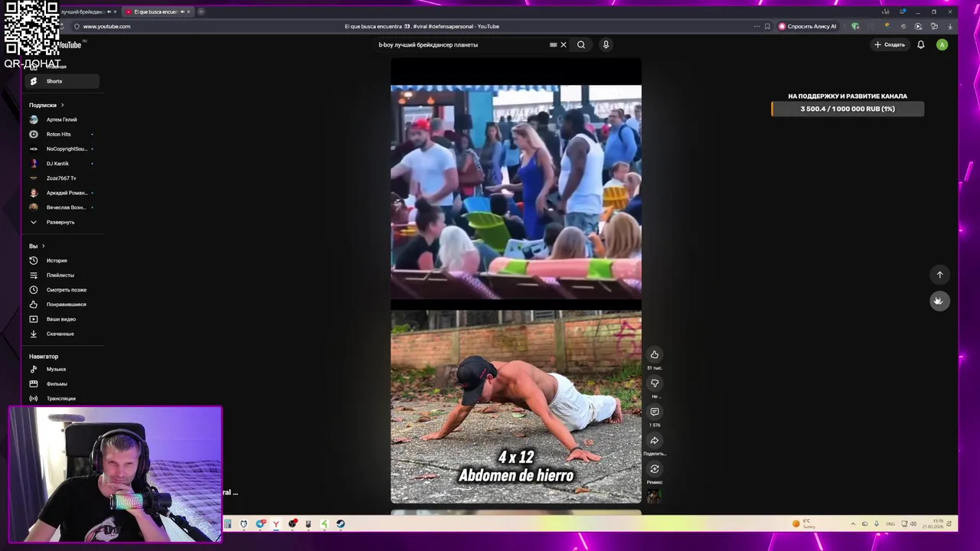Like the current Short
The image size is (980, 551).
pos(655,354)
